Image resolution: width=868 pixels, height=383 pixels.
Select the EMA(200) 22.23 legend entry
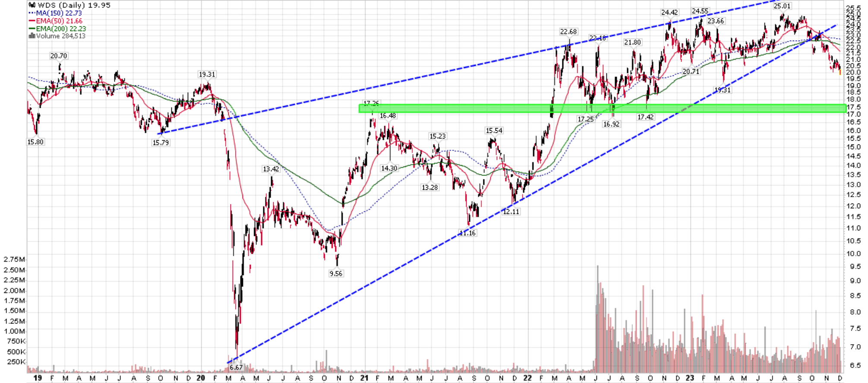[61, 28]
